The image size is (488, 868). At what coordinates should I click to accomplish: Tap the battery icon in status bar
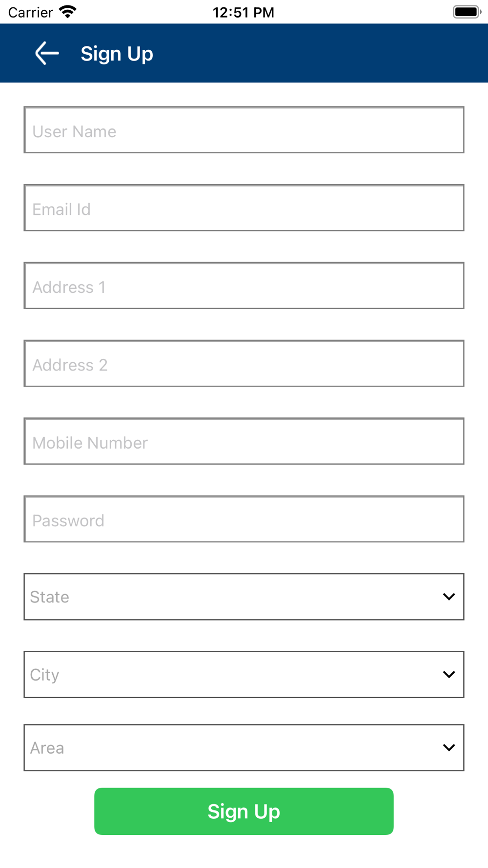click(x=467, y=12)
